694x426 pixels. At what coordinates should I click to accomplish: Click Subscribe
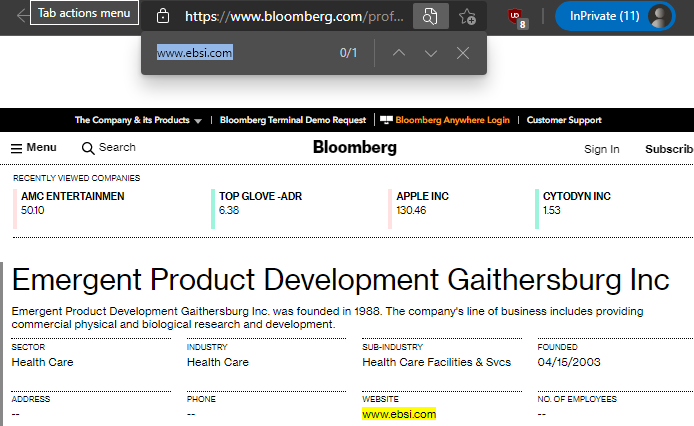coord(669,149)
